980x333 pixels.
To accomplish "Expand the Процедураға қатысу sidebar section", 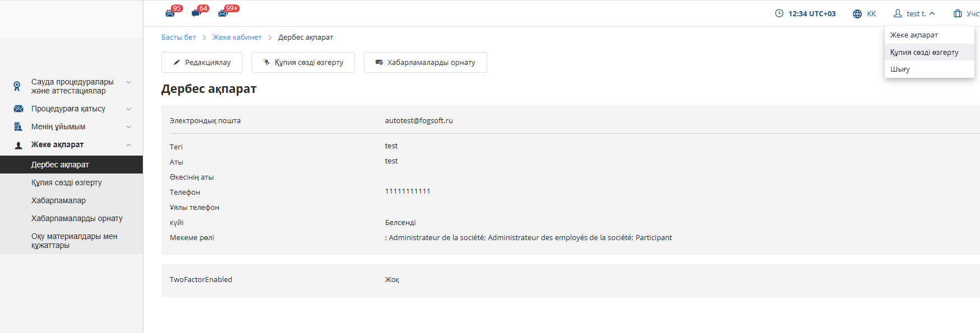I will tap(129, 109).
